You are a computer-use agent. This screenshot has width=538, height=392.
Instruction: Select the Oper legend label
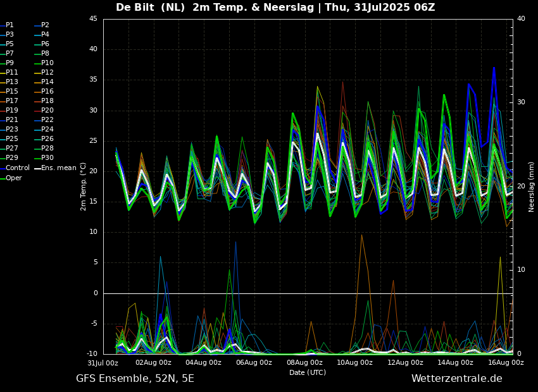point(14,178)
